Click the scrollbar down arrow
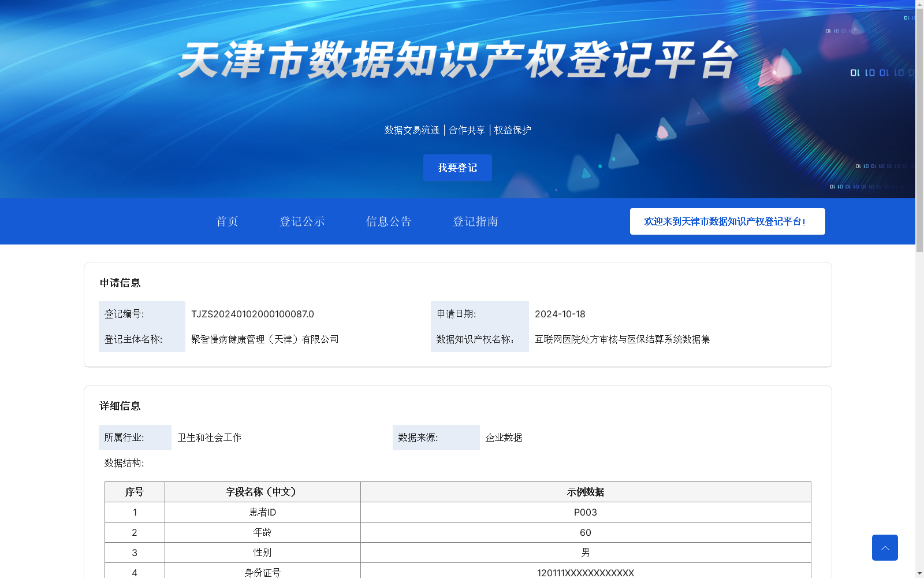 click(x=919, y=573)
